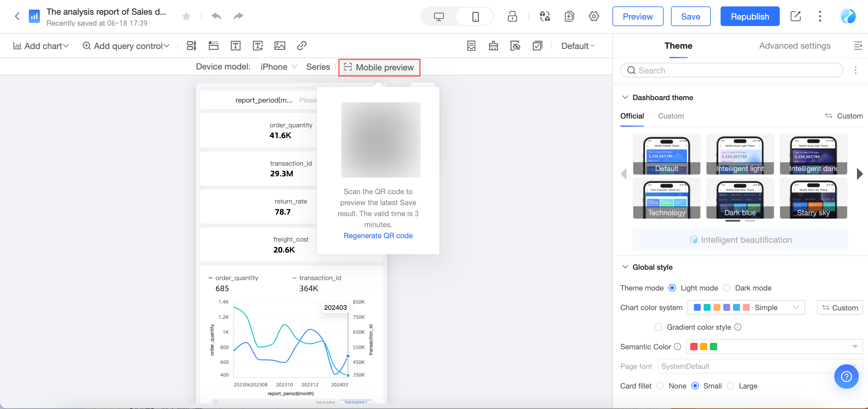
Task: Open Semantic Color swatch dropdown
Action: click(x=774, y=346)
